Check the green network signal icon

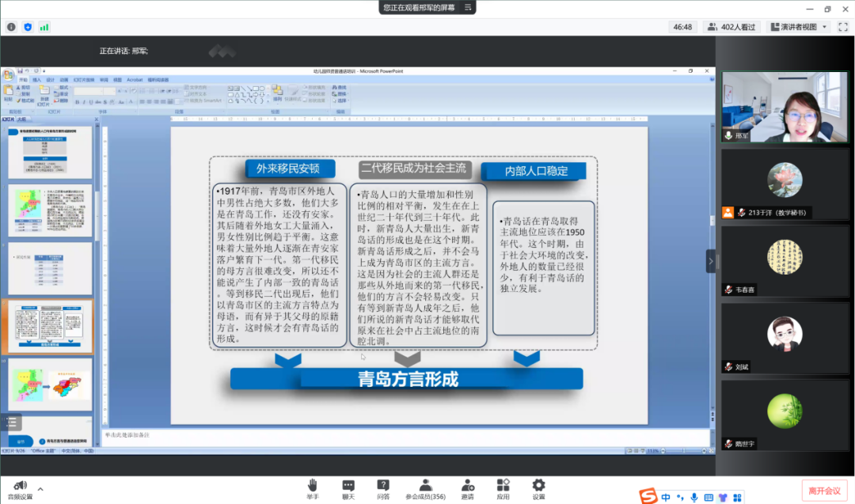tap(44, 27)
